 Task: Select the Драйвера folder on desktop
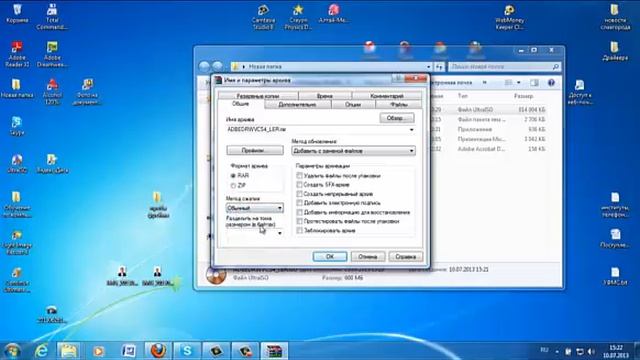(x=614, y=51)
